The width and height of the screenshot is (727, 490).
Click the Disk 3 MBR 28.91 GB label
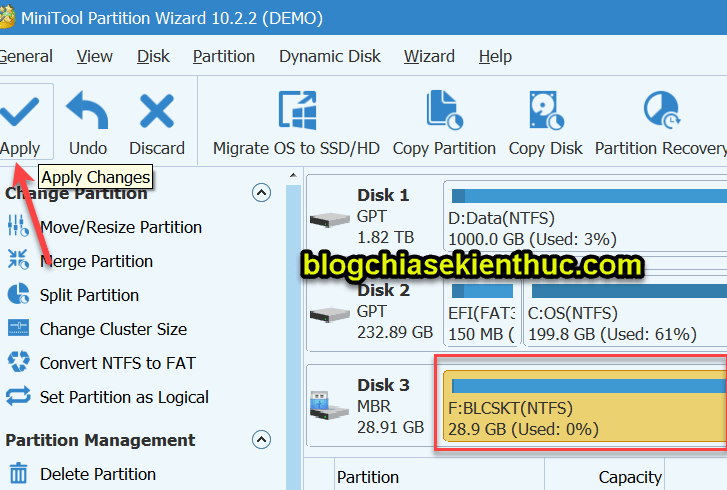click(390, 406)
